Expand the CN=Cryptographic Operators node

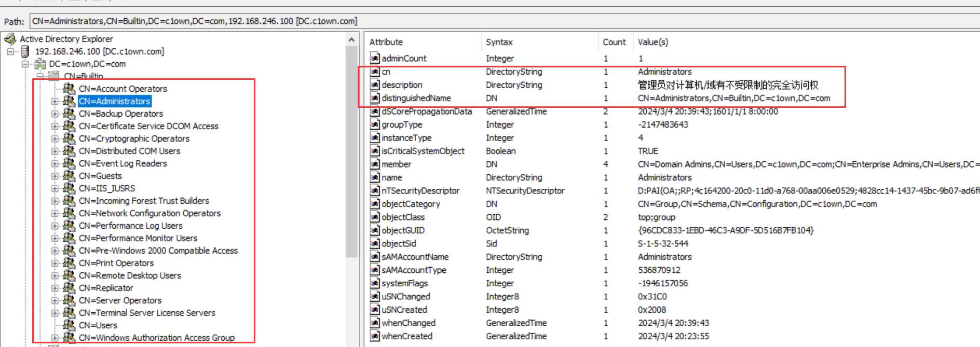click(55, 138)
